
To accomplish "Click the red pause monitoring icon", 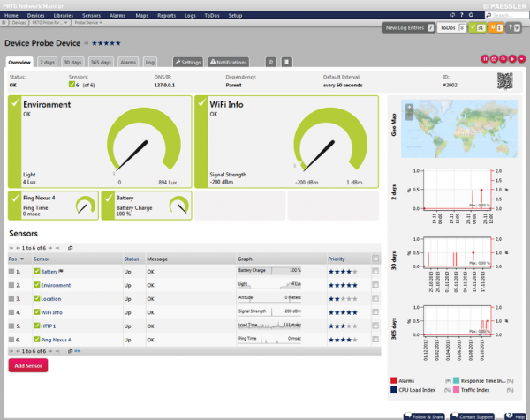I will point(485,59).
